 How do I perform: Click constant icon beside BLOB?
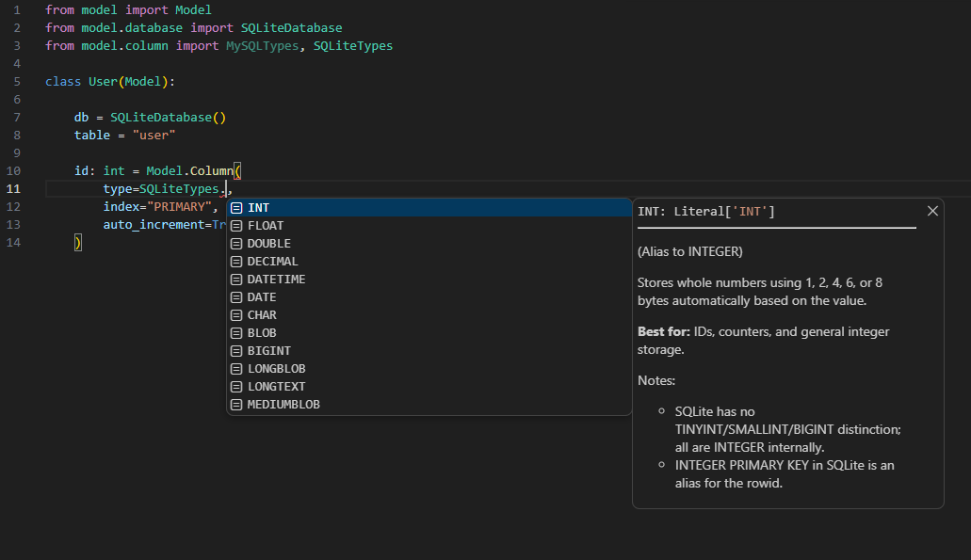tap(236, 333)
